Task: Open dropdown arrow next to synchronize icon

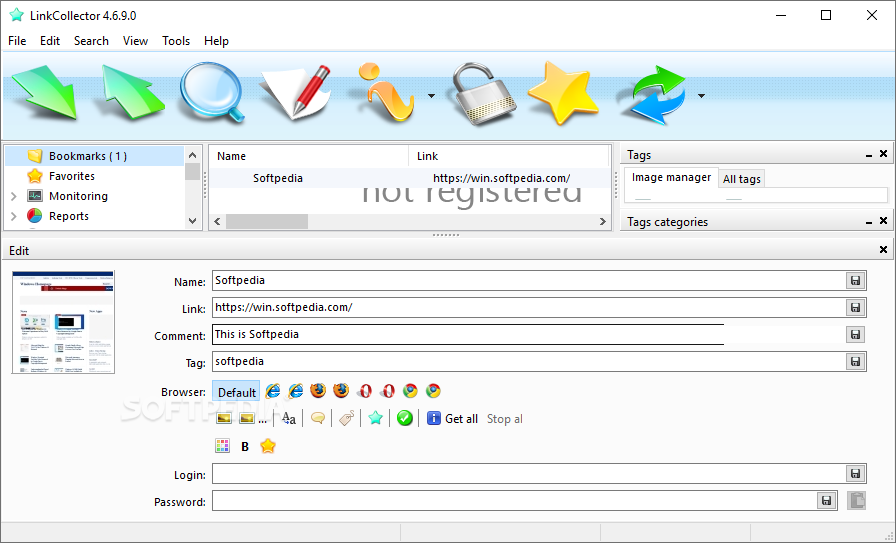Action: click(x=701, y=96)
